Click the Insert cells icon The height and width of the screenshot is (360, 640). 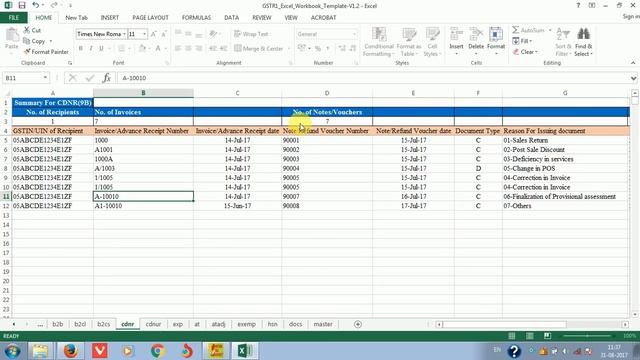(x=456, y=34)
